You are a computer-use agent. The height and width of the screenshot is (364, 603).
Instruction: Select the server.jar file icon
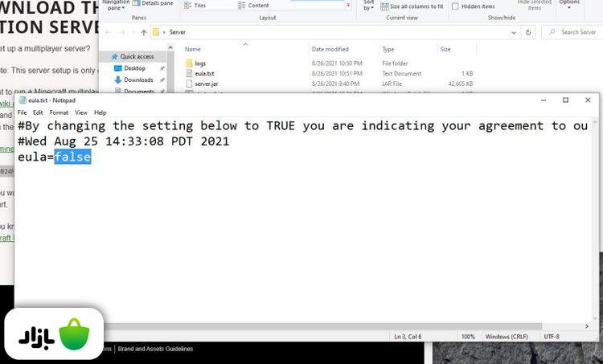(x=189, y=84)
